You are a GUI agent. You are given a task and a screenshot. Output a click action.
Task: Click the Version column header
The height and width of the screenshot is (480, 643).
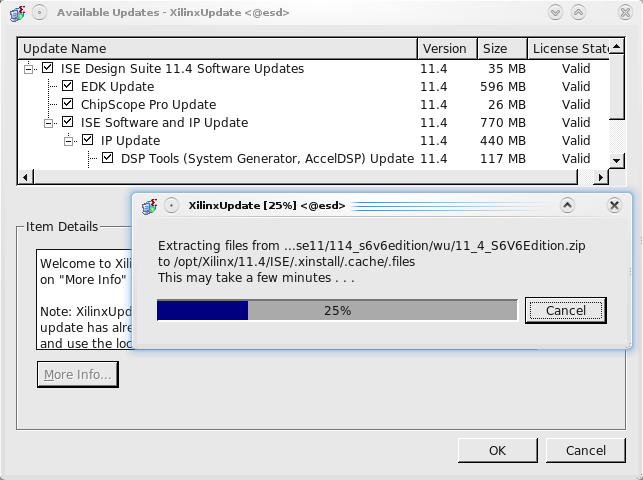pos(444,49)
